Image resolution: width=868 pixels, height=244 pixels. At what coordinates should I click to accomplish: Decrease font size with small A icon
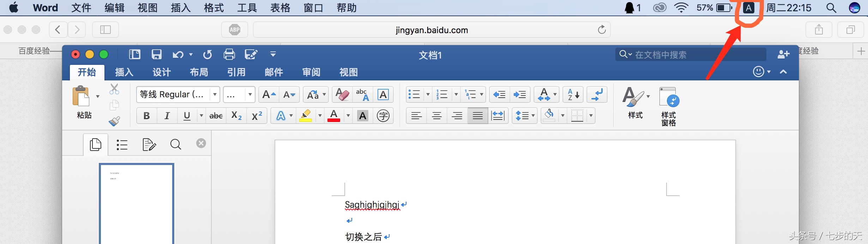coord(289,94)
